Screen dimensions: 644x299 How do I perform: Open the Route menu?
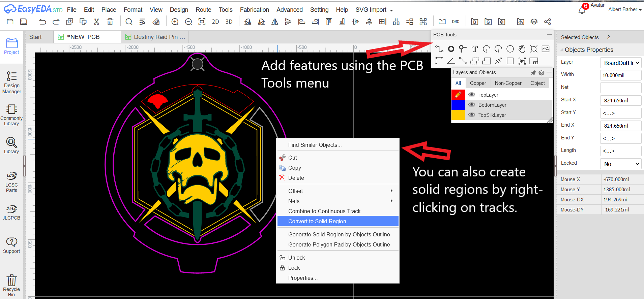point(203,10)
